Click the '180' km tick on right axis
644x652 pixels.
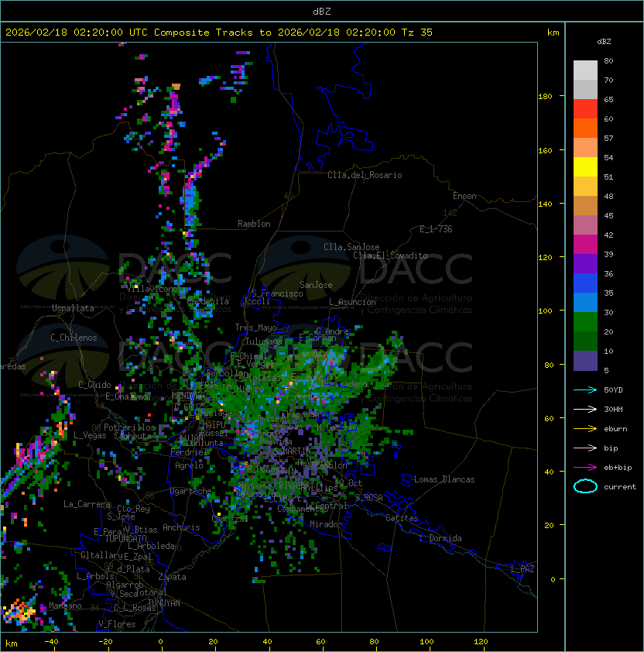[545, 97]
